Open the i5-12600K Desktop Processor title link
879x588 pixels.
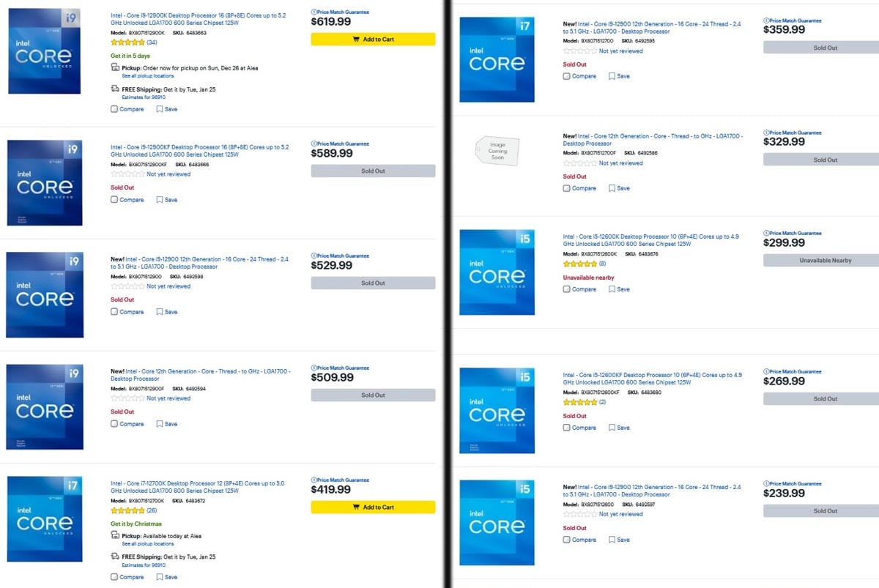point(652,240)
